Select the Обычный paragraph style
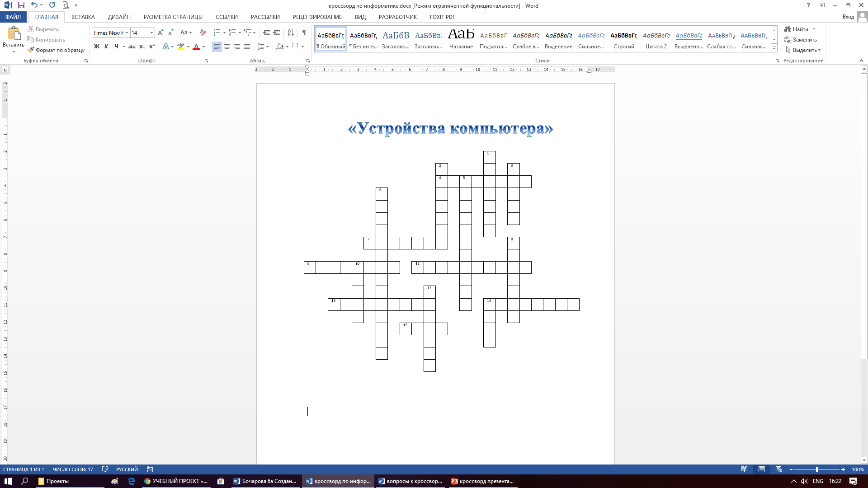868x488 pixels. click(x=330, y=39)
